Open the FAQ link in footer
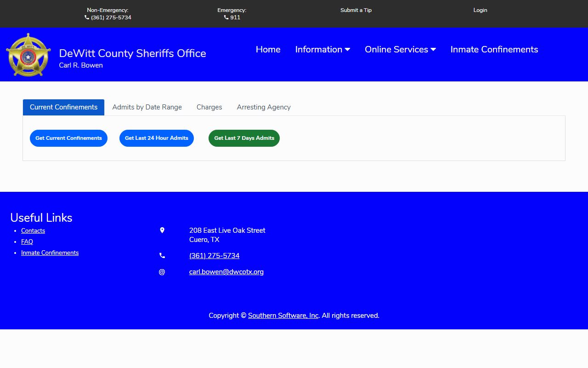This screenshot has width=588, height=368. 27,242
